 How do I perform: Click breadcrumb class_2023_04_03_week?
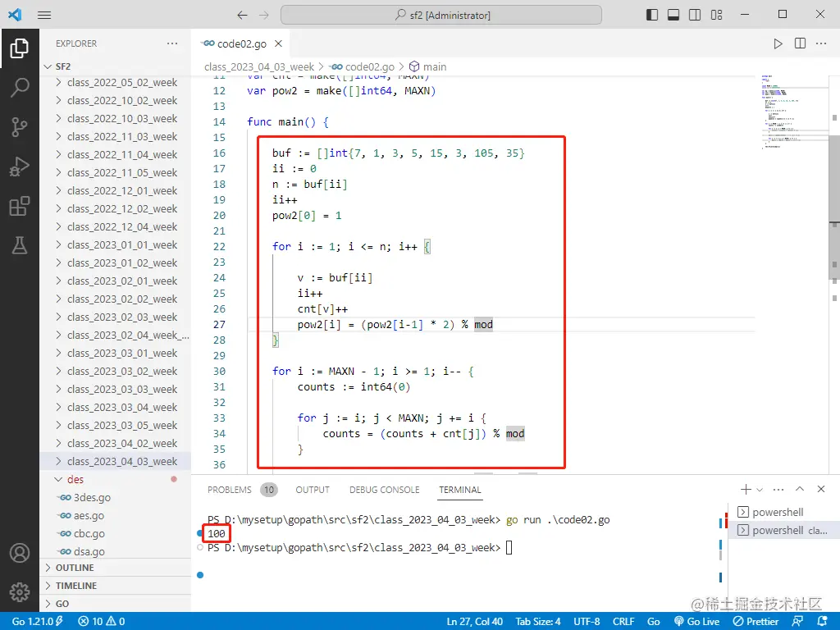(258, 67)
